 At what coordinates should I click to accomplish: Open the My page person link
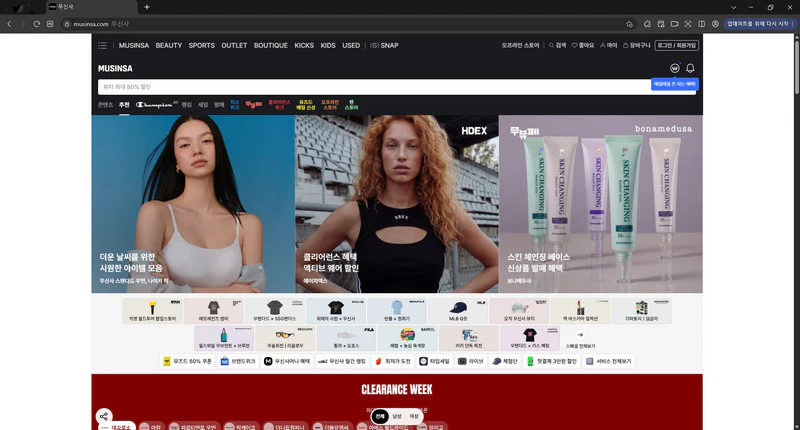(x=608, y=45)
